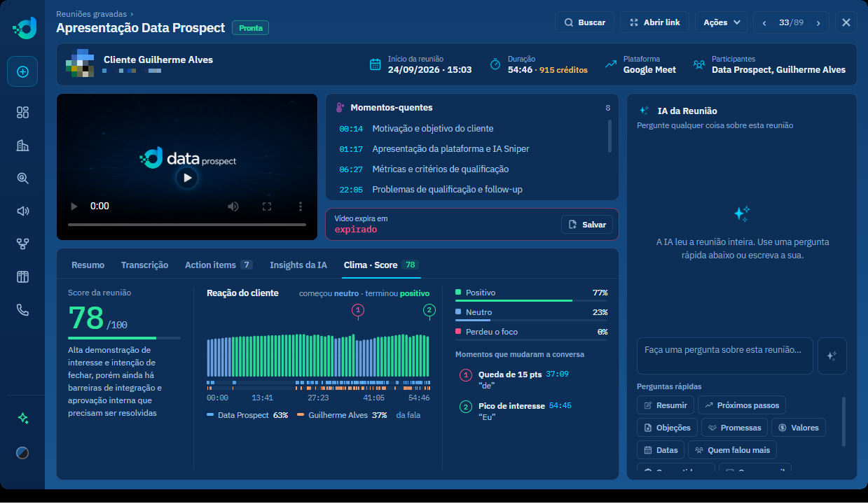Enter fullscreen on the video player

coord(267,206)
